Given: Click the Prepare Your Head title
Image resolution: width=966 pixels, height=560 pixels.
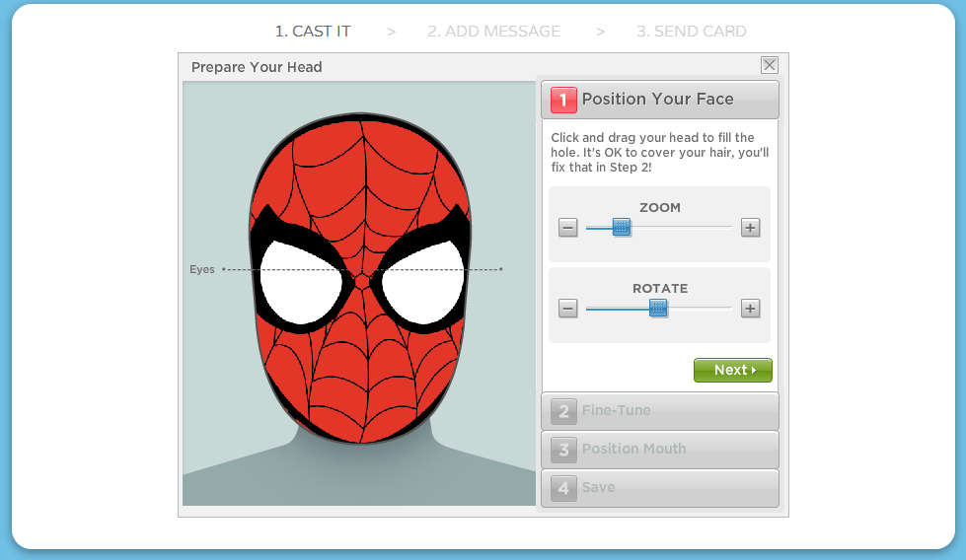Looking at the screenshot, I should click(257, 67).
